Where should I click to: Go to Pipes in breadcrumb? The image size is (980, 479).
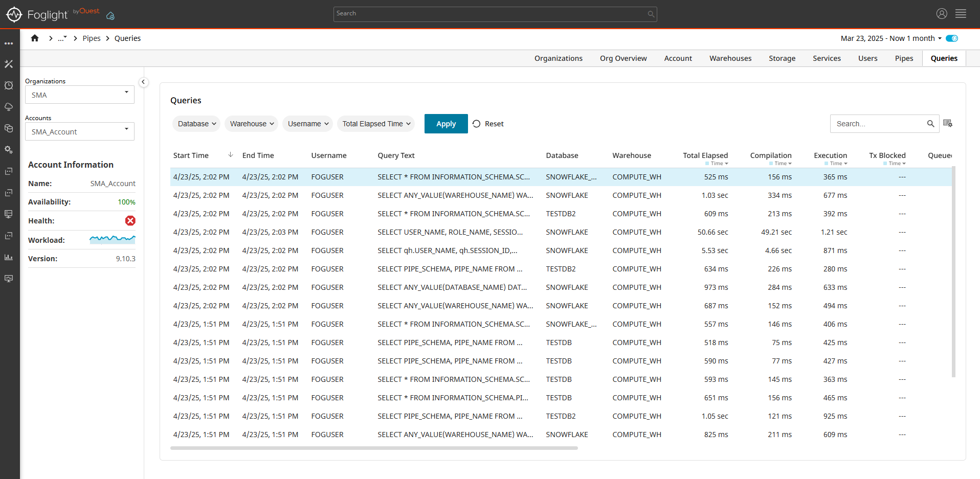[x=92, y=38]
